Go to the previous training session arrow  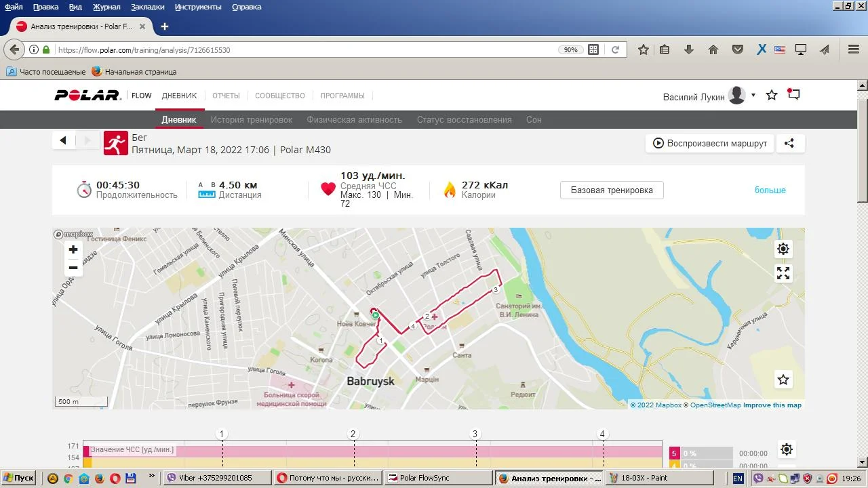(x=63, y=140)
